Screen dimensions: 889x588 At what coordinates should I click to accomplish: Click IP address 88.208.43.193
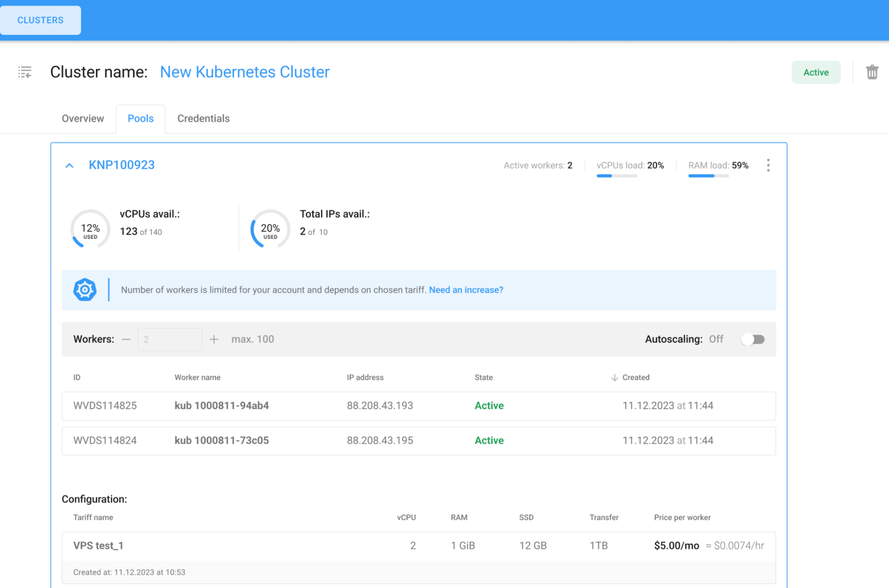[380, 406]
